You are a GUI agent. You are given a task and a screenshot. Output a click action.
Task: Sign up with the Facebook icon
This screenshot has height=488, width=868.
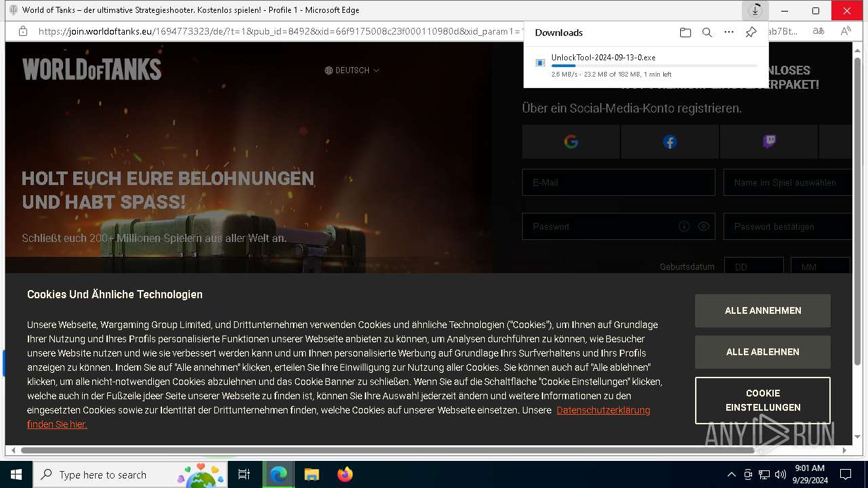pos(669,142)
